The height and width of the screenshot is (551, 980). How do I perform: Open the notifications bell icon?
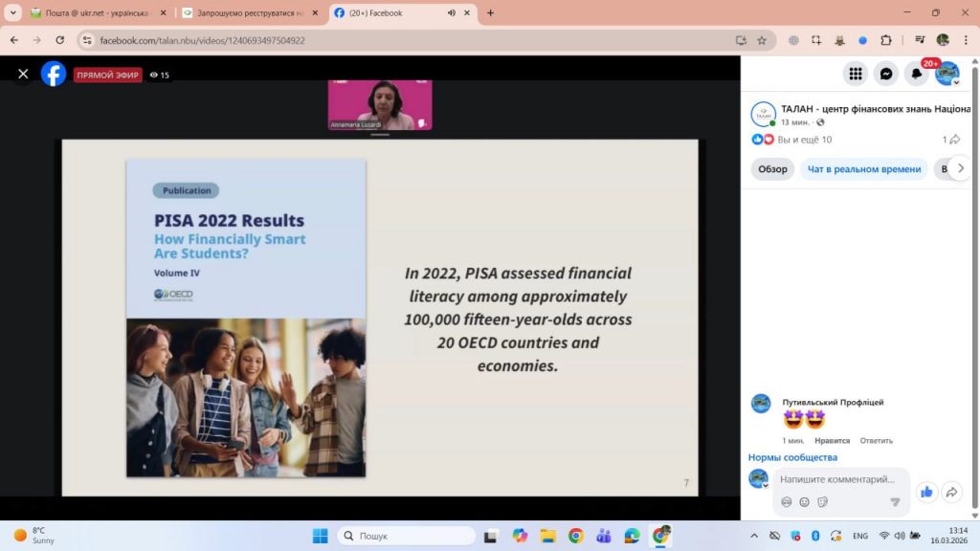coord(917,75)
